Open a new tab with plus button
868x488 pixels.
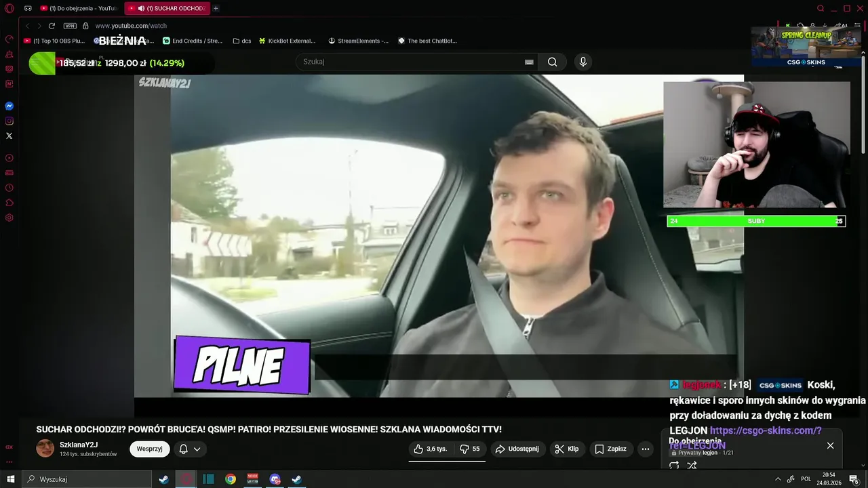[x=216, y=8]
